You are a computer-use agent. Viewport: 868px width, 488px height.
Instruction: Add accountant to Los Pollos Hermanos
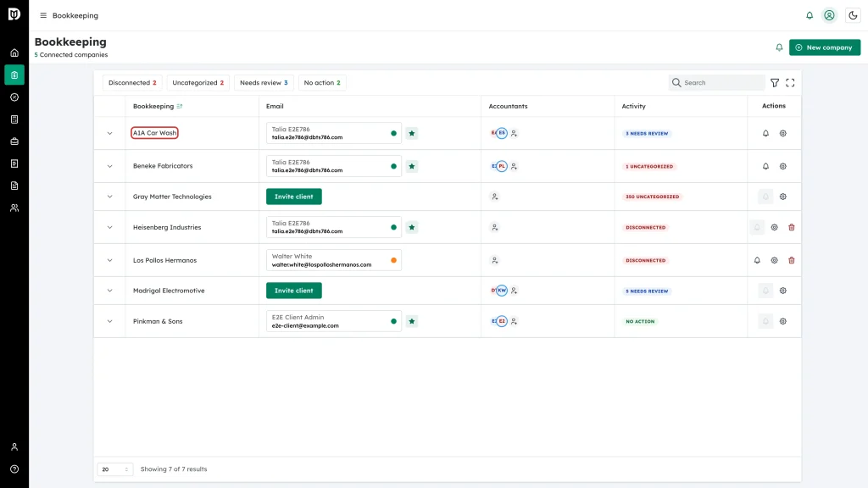click(x=495, y=261)
